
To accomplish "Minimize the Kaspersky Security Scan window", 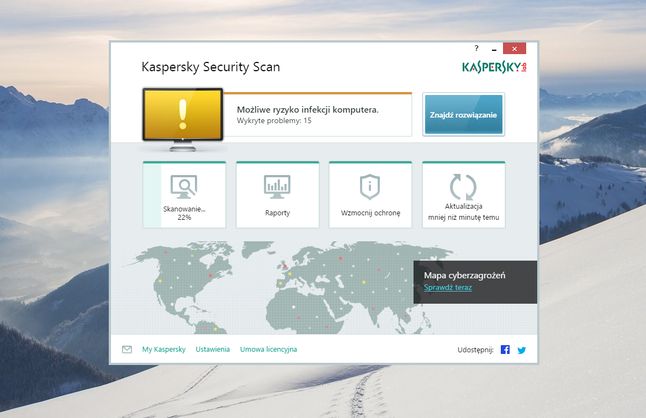I will [494, 49].
